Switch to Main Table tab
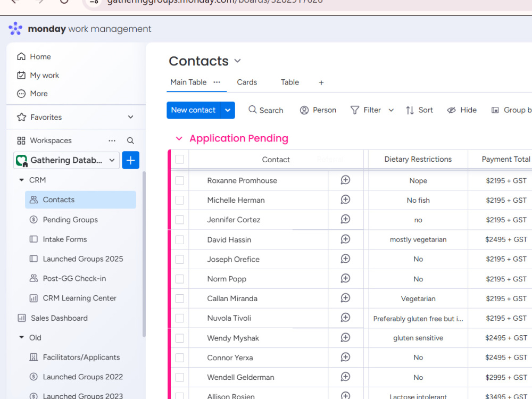Screen dimensions: 532x399 click(188, 82)
